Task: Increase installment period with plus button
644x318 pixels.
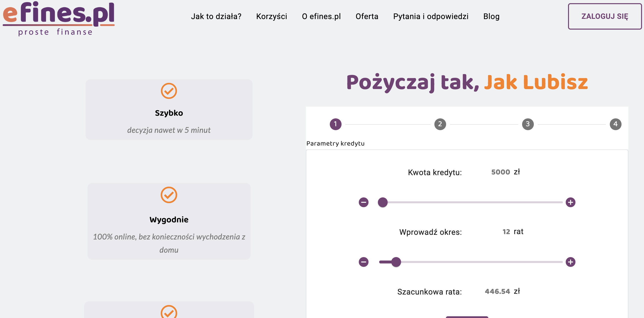Action: (x=570, y=262)
